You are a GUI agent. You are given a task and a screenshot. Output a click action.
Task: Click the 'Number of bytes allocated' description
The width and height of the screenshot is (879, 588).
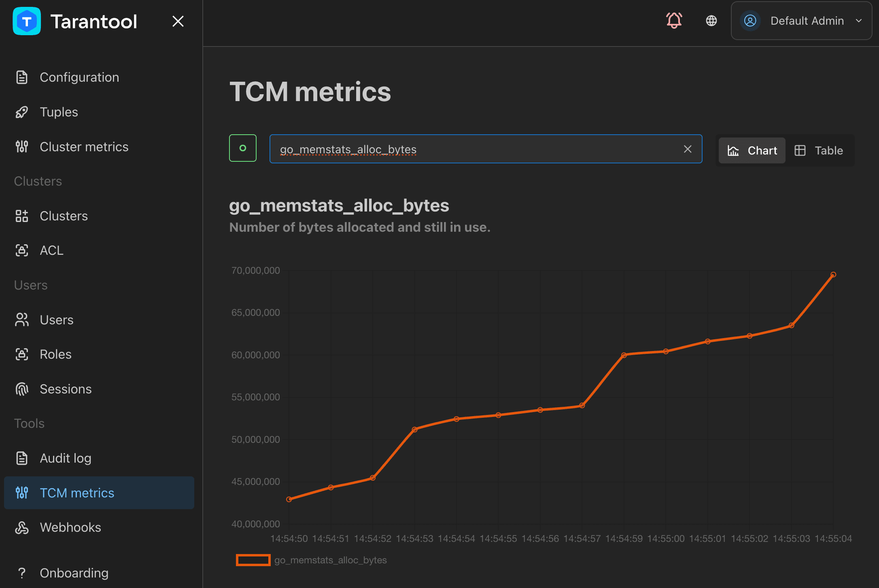click(360, 227)
